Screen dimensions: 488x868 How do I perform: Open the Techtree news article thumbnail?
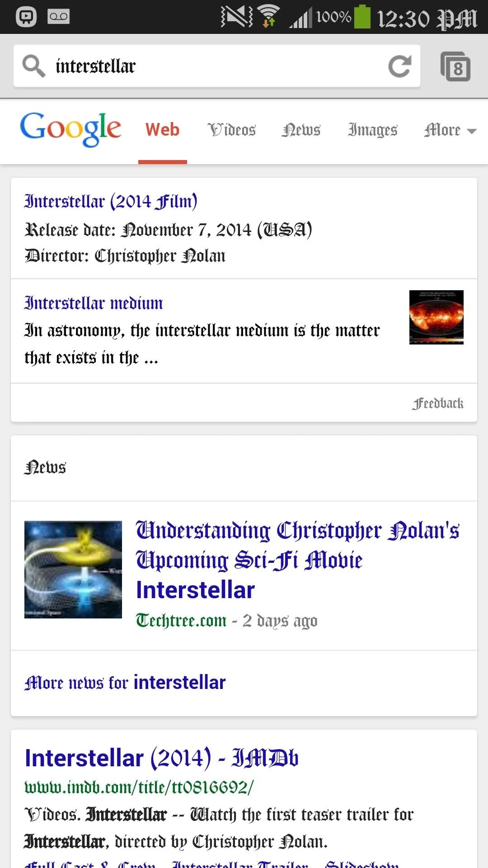coord(73,570)
